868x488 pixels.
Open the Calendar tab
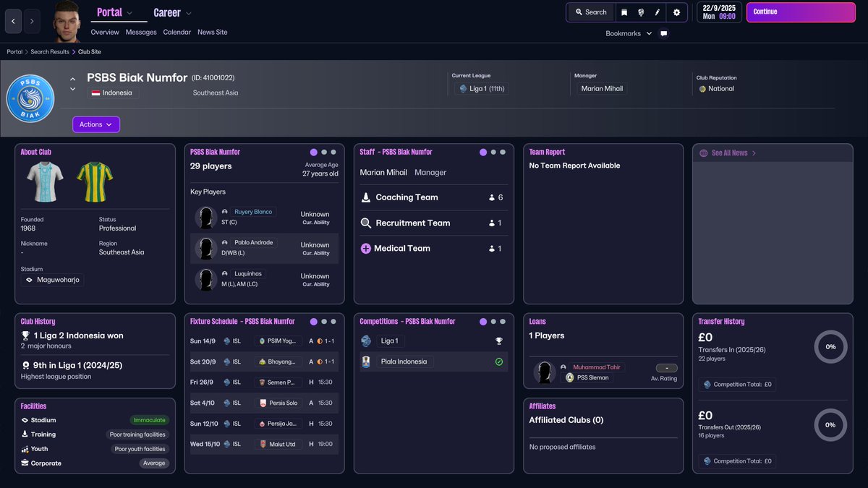click(177, 32)
